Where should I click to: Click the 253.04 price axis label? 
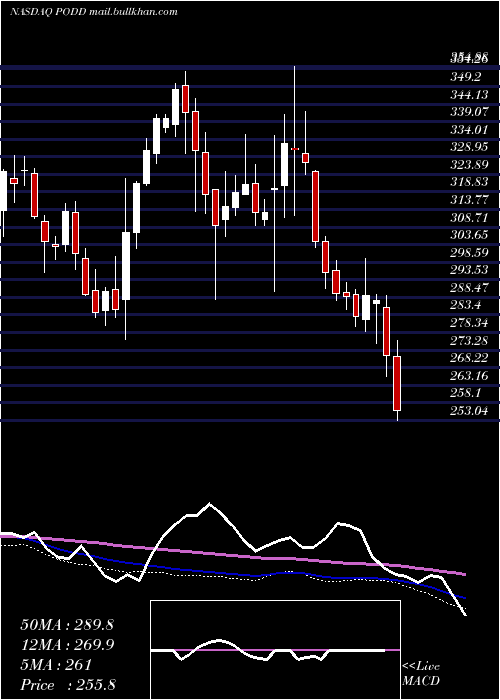click(x=469, y=411)
